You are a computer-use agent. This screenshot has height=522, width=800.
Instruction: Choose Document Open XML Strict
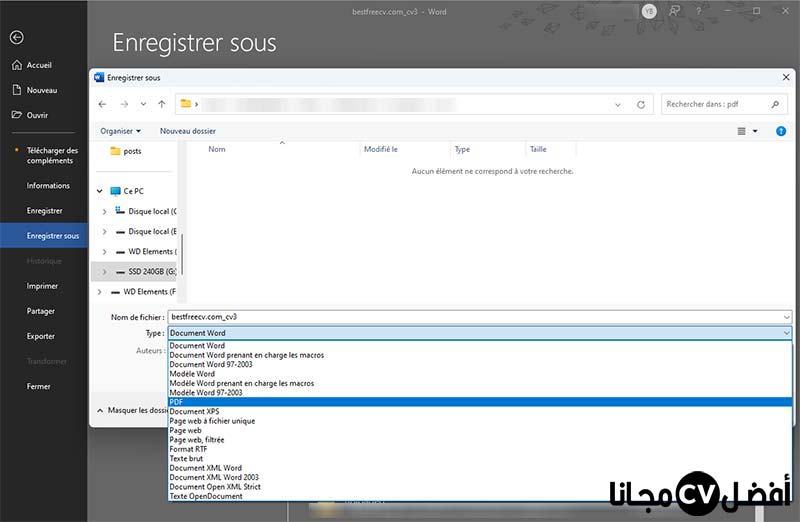pyautogui.click(x=480, y=487)
